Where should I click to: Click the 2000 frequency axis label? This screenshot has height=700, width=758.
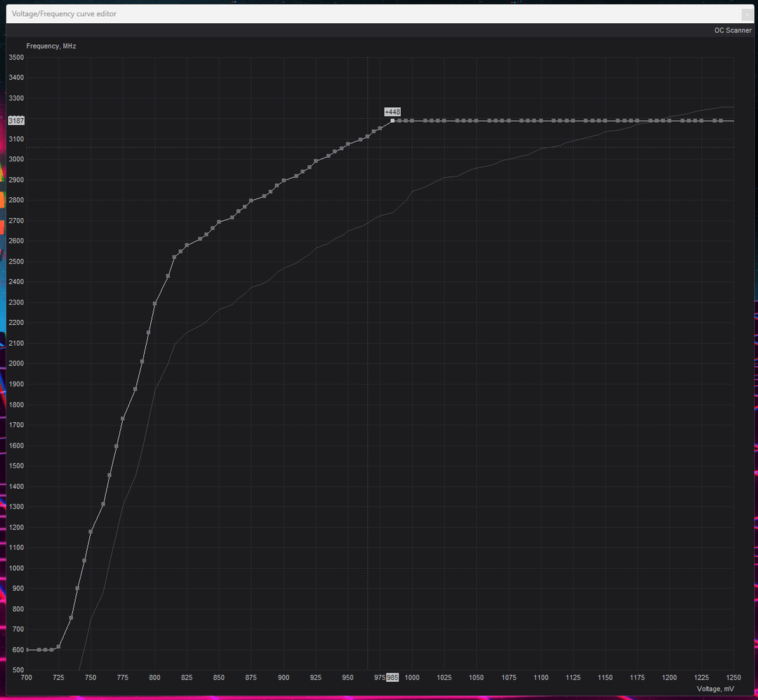point(16,364)
